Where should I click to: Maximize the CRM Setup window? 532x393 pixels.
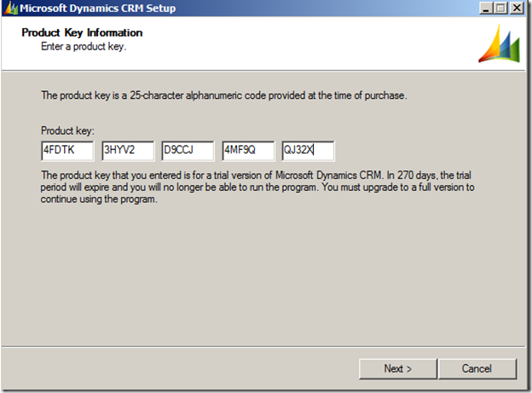(x=500, y=8)
